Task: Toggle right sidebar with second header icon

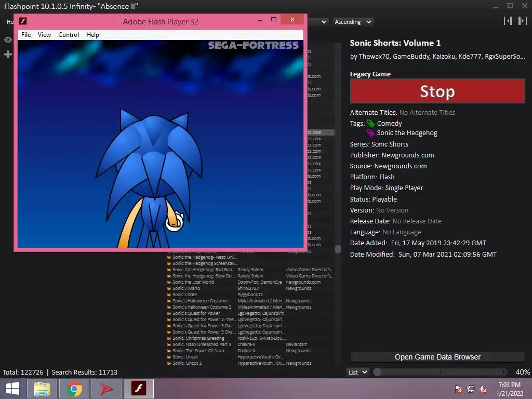Action: pos(523,21)
